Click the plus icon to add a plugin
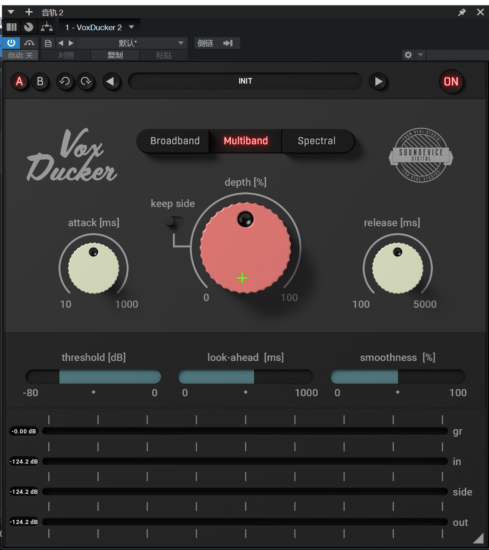Viewport: 489px width, 550px height. click(x=29, y=12)
